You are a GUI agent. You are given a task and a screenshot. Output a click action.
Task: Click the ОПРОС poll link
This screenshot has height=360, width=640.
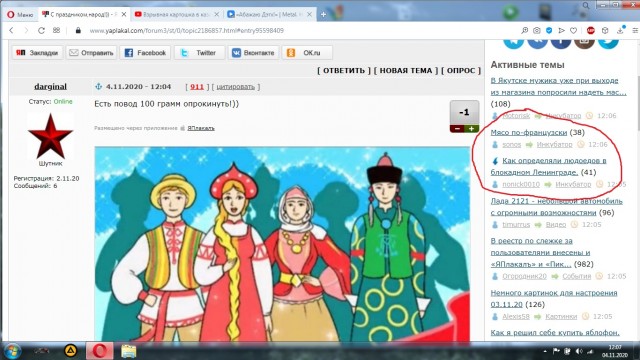click(x=461, y=71)
